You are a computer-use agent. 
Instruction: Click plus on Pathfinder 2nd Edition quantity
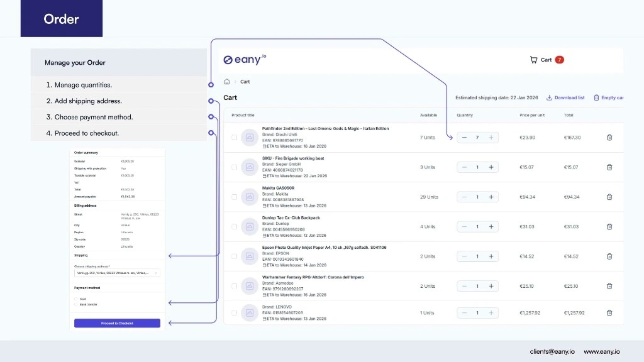point(491,138)
